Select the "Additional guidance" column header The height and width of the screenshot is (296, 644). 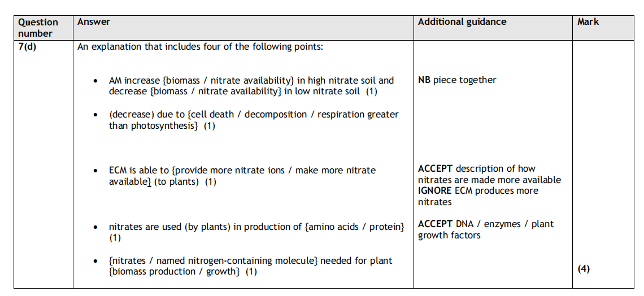[x=462, y=22]
